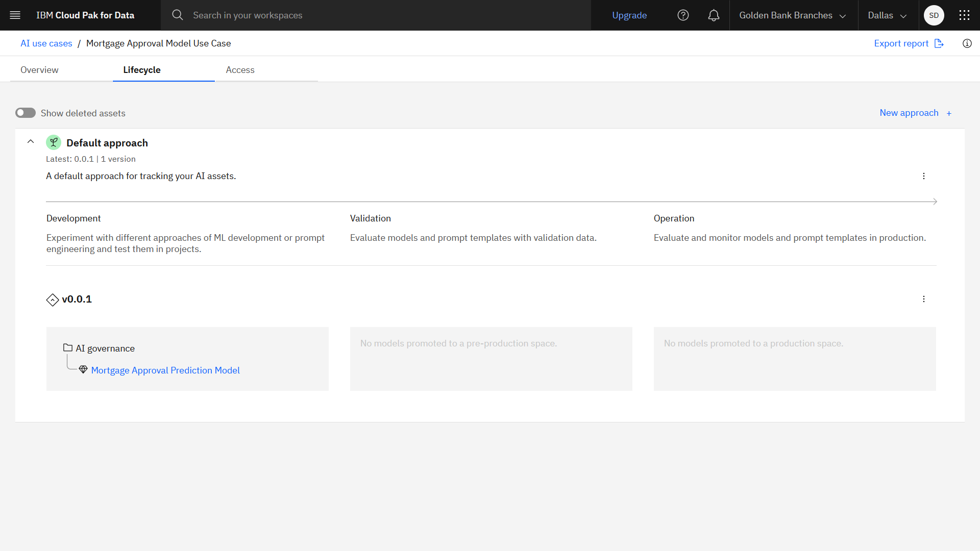
Task: Open Mortgage Approval Prediction Model link
Action: click(x=165, y=370)
